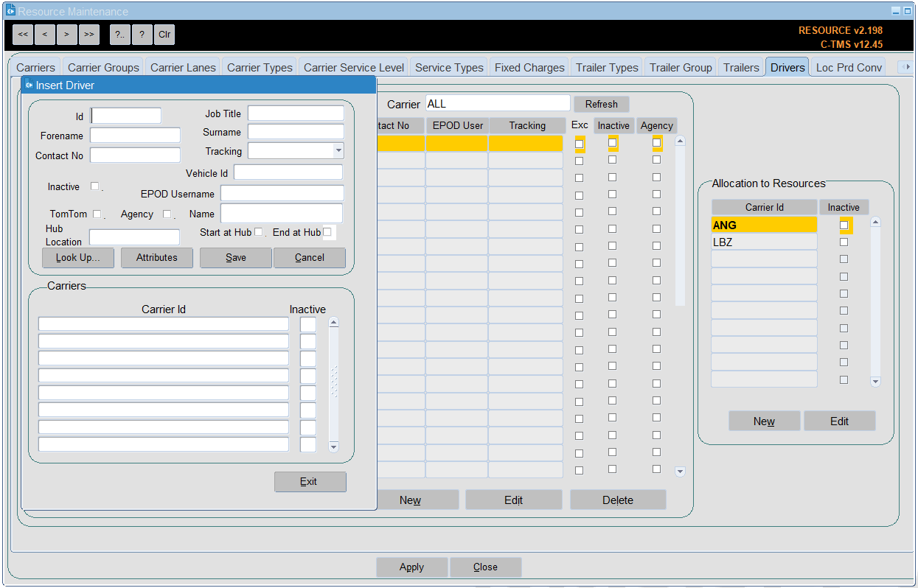Click the Look Up... button
The height and width of the screenshot is (588, 918).
77,258
